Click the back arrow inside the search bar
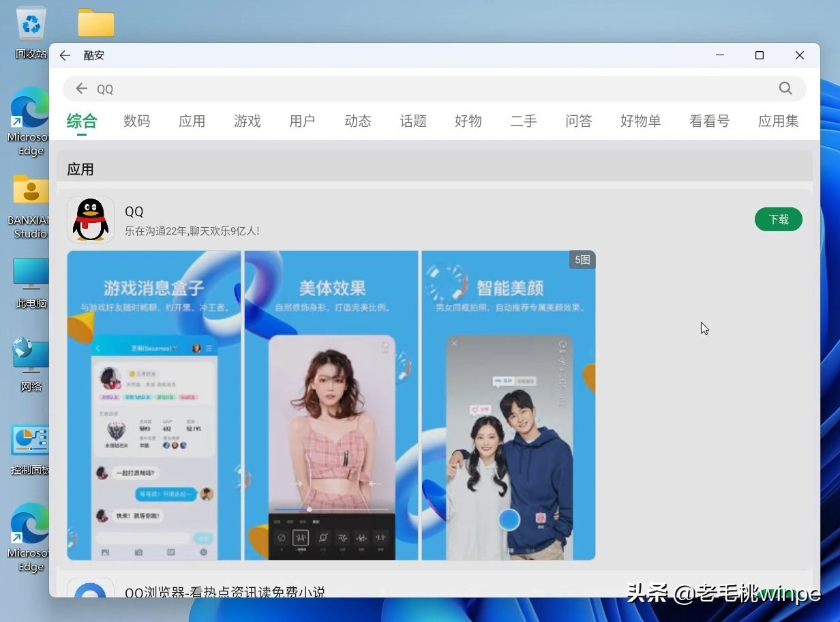Image resolution: width=840 pixels, height=622 pixels. click(82, 89)
